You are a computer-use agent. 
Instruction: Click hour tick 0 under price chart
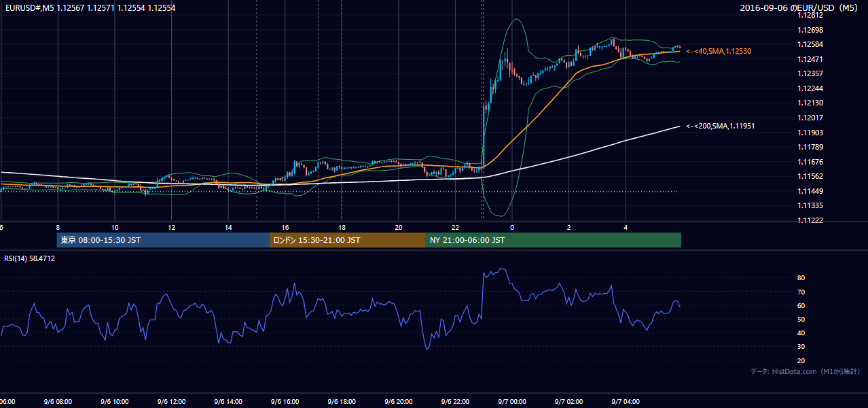tap(512, 227)
